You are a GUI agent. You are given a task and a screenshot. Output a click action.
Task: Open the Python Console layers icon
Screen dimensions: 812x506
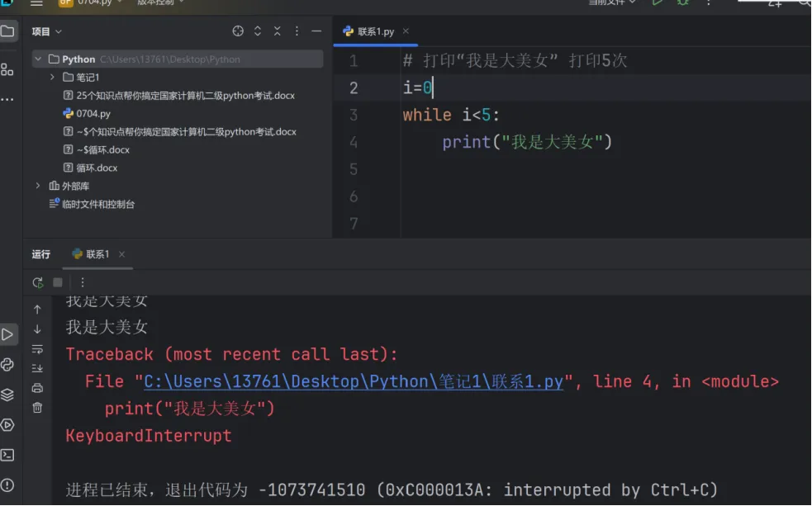pyautogui.click(x=7, y=395)
